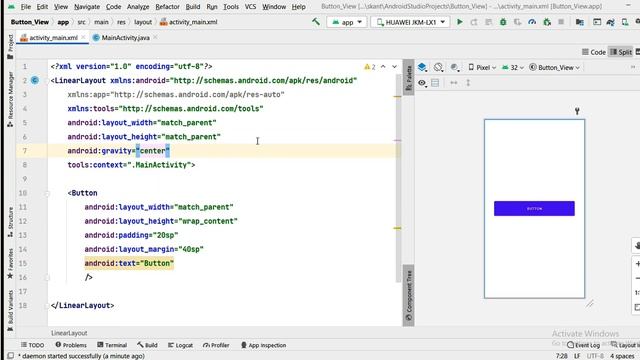Click the vertical expand arrows icon
The width and height of the screenshot is (640, 360).
click(x=468, y=83)
